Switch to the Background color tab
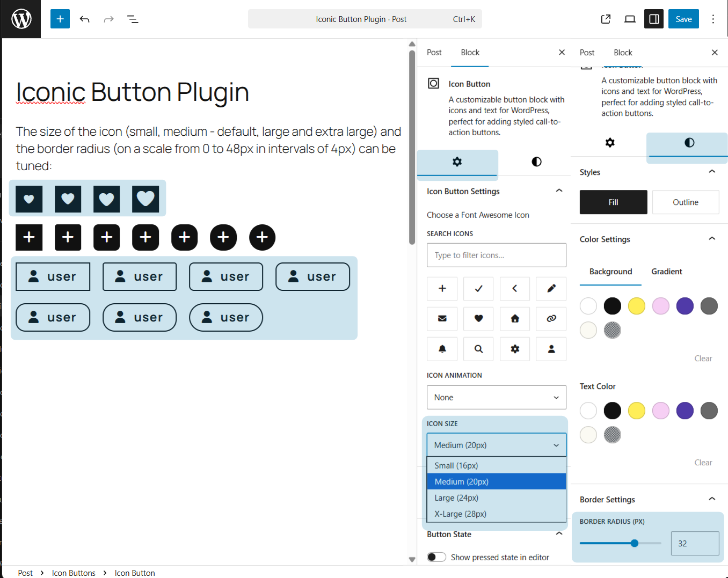Screen dimensions: 728x578 click(611, 272)
